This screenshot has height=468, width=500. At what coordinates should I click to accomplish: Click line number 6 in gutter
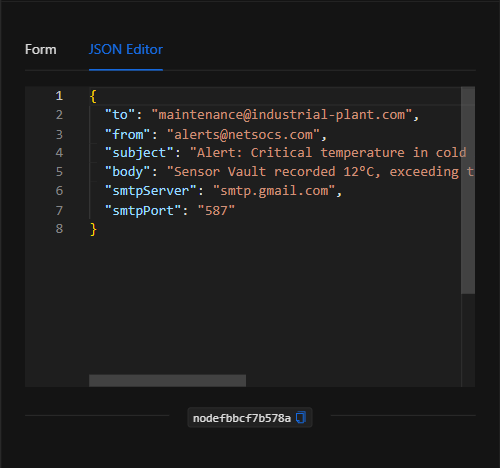(59, 191)
